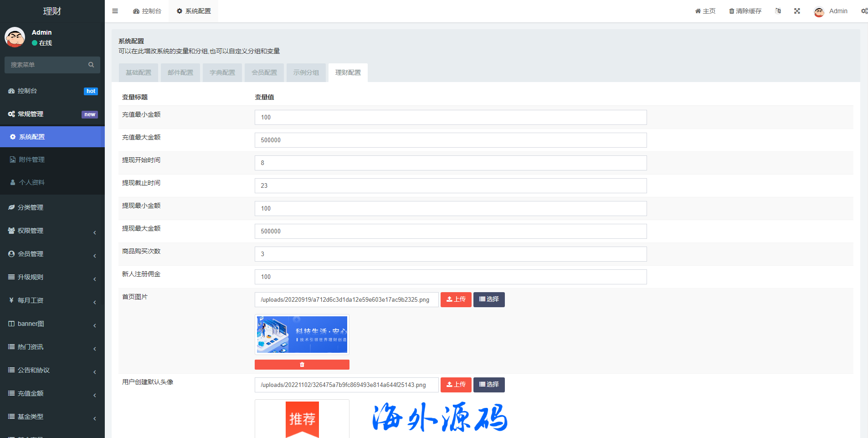The image size is (868, 438).
Task: Delete the homepage image with trash button
Action: point(302,365)
